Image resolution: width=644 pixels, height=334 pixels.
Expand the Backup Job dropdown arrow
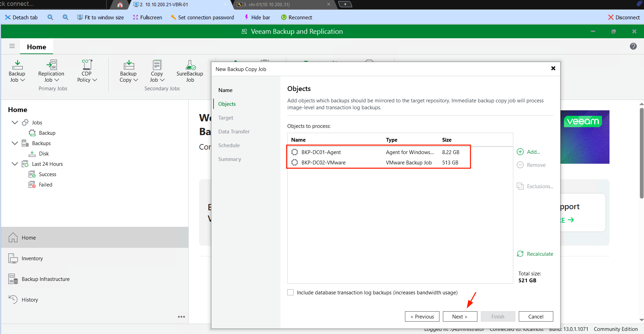click(x=23, y=80)
